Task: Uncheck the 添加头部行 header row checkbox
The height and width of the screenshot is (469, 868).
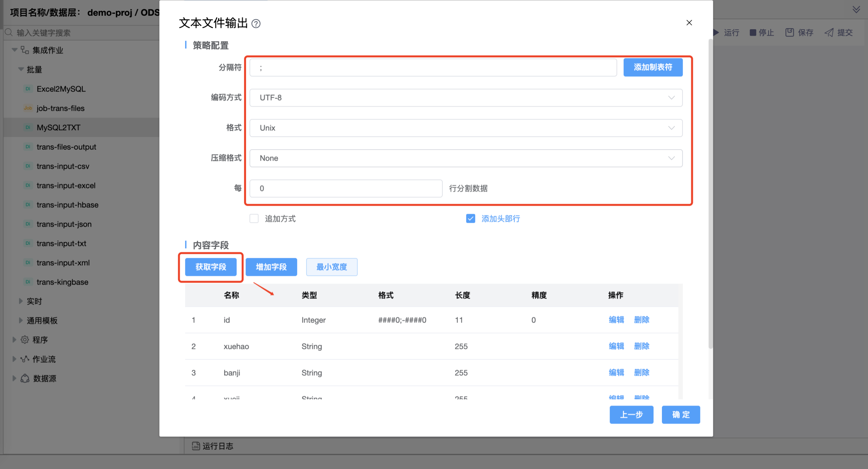Action: pos(470,218)
